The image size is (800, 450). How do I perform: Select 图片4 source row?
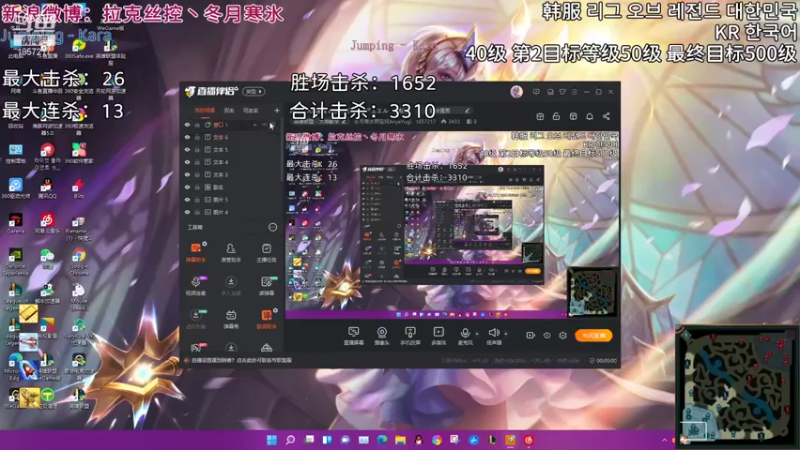point(231,212)
